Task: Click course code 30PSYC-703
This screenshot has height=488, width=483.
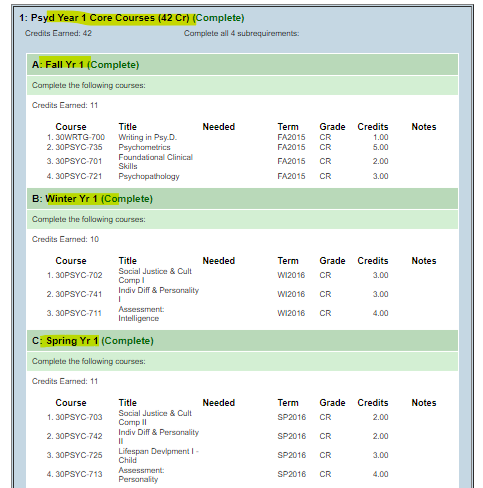Action: pos(79,417)
